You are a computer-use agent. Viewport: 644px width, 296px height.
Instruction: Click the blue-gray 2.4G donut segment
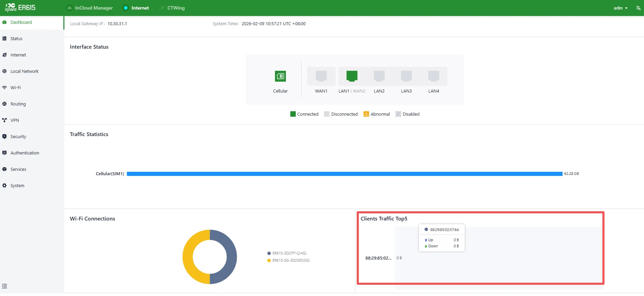(x=232, y=257)
